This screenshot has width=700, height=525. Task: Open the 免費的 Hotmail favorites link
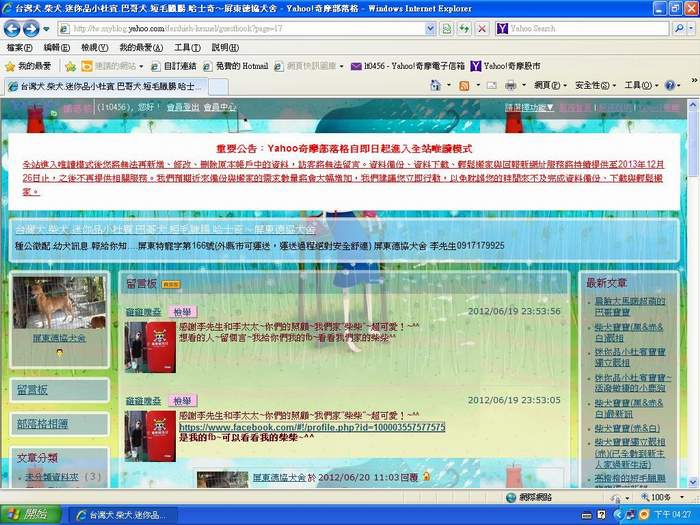(236, 66)
